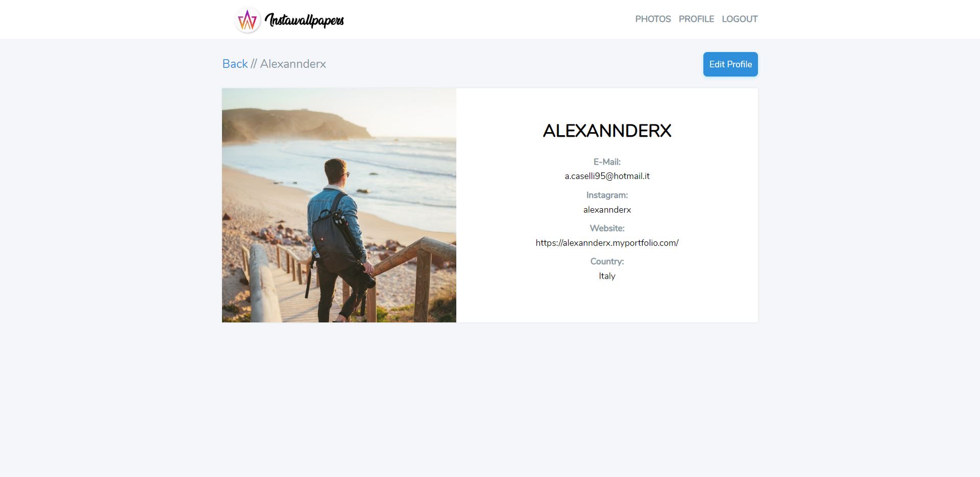Click the Alexannderx breadcrumb text

point(293,64)
